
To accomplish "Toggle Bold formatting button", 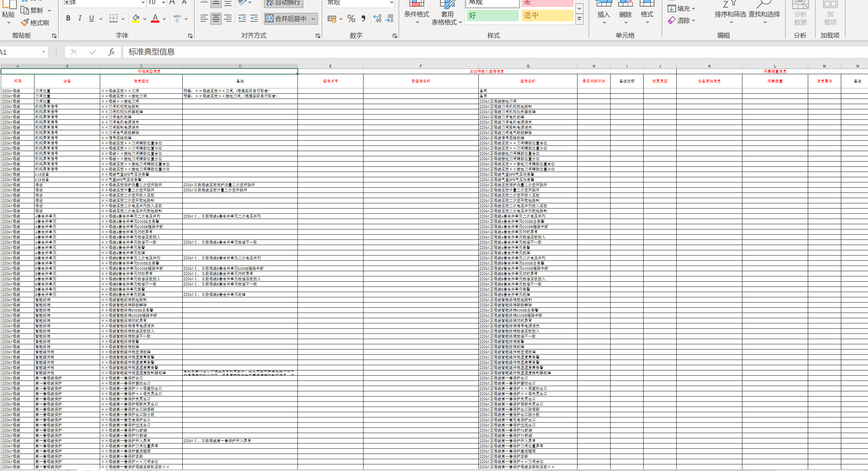I will pyautogui.click(x=68, y=18).
